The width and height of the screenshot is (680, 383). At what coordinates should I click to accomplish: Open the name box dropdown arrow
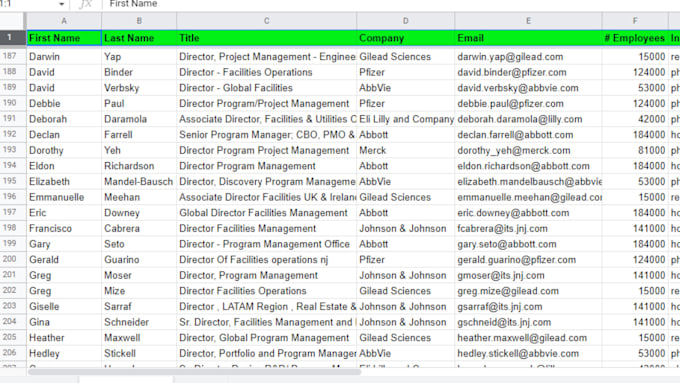[61, 4]
